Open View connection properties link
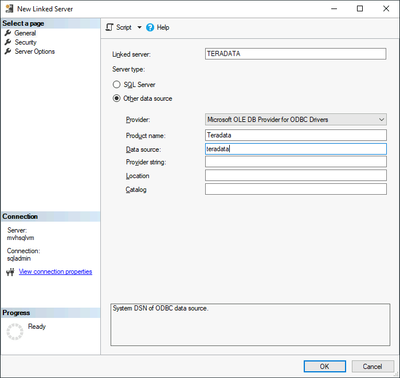 click(55, 272)
